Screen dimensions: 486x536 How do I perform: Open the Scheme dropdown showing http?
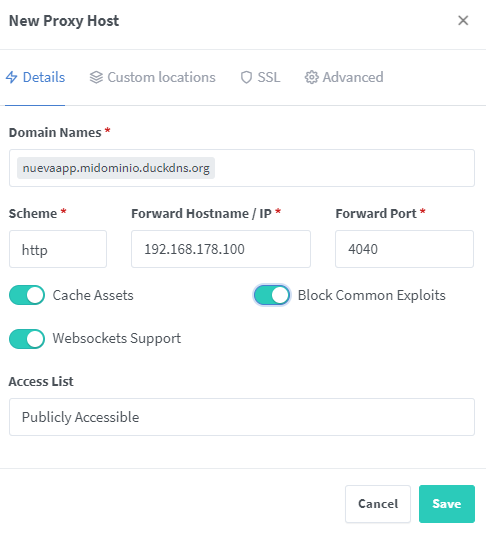(x=58, y=249)
